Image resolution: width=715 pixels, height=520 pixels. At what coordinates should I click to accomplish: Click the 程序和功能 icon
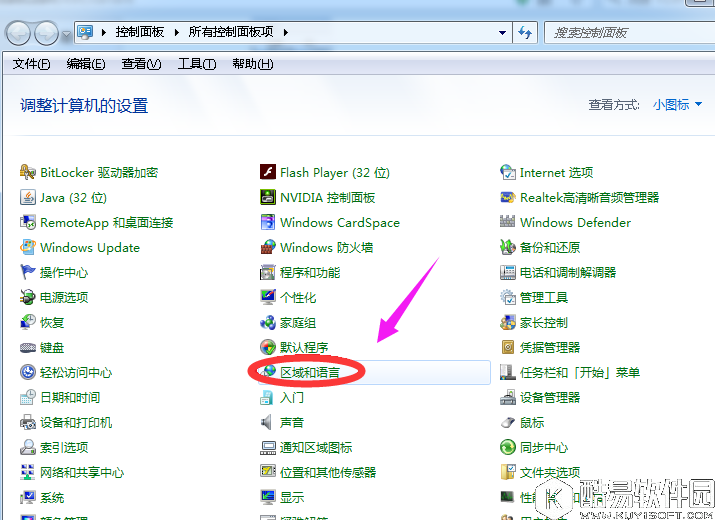268,272
